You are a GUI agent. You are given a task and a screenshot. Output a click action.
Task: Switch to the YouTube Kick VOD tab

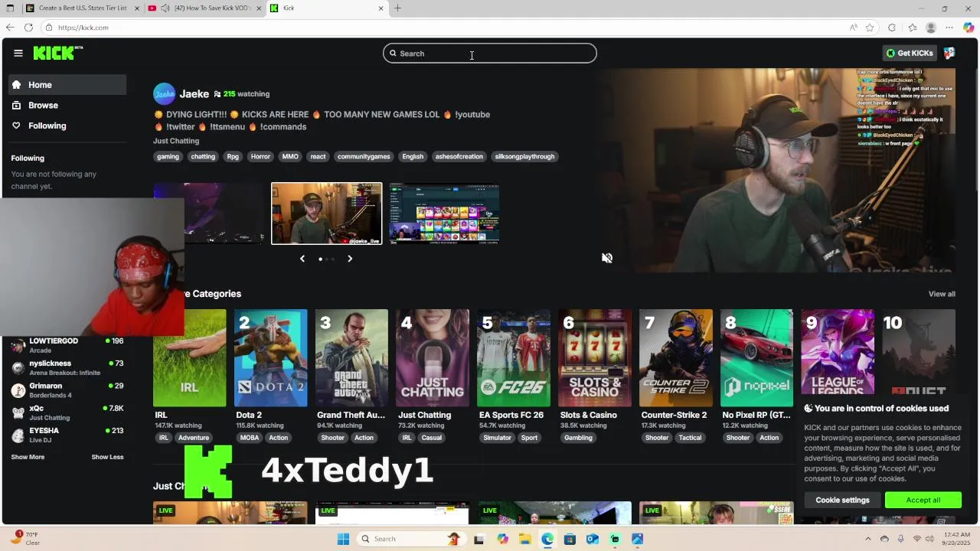tap(204, 8)
